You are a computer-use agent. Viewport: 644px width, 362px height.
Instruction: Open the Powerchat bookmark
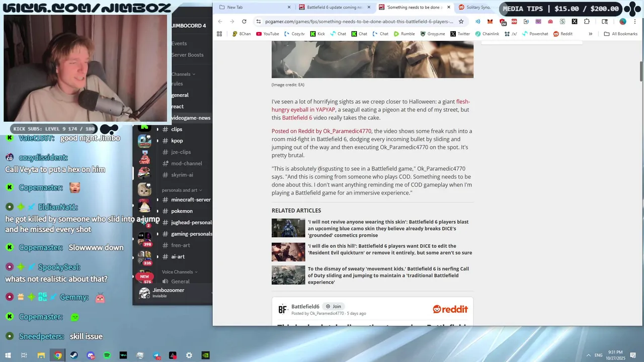pyautogui.click(x=535, y=34)
